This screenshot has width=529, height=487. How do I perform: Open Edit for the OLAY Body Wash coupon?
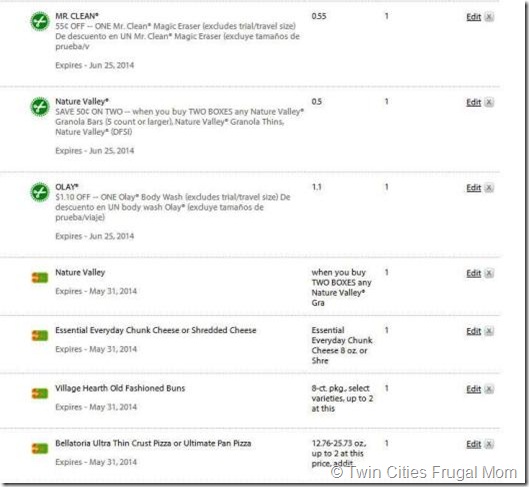point(474,188)
